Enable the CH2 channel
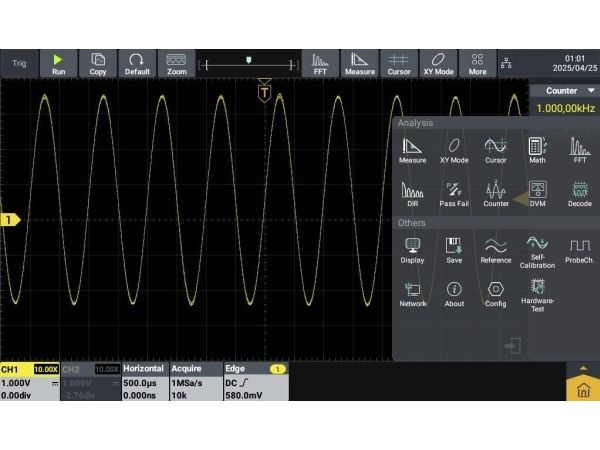600x450 pixels. click(91, 382)
